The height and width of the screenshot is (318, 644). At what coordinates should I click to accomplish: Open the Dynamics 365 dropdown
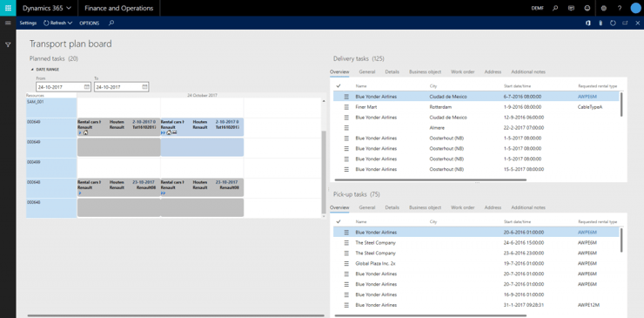tap(47, 8)
